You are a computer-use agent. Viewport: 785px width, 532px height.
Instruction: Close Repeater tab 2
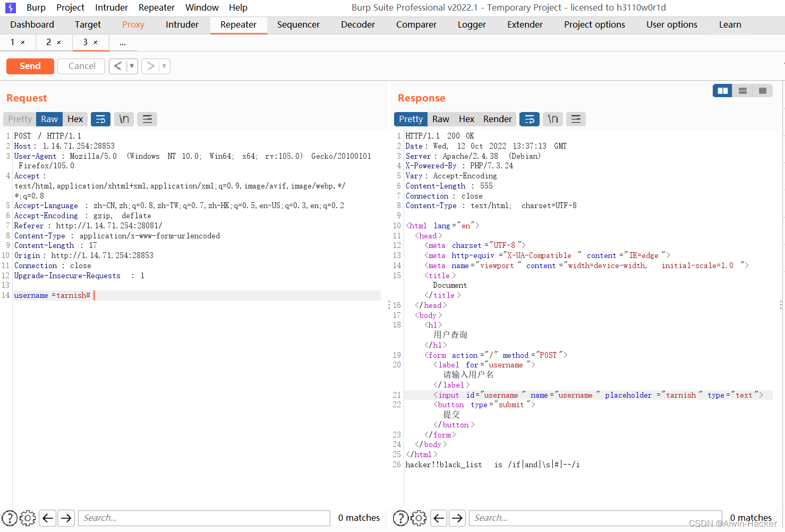pyautogui.click(x=59, y=42)
